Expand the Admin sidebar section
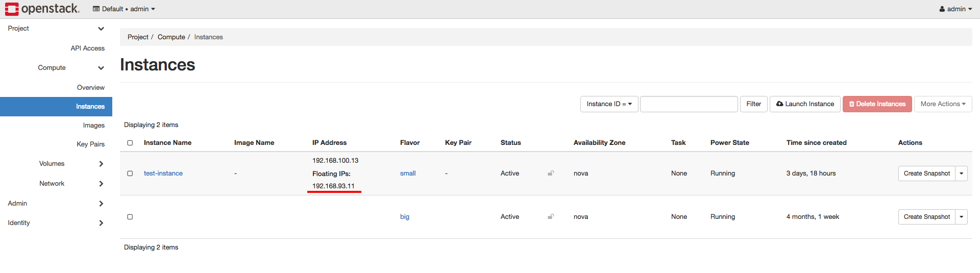Image resolution: width=980 pixels, height=273 pixels. pos(56,204)
